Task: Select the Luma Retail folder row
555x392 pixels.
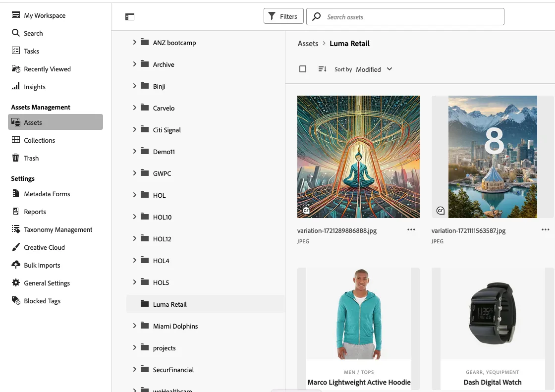Action: click(x=206, y=304)
